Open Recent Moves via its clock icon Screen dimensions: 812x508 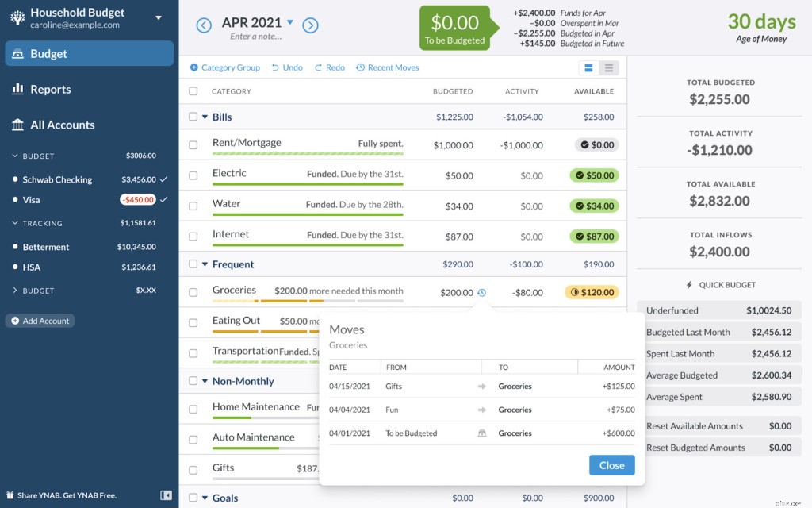[x=362, y=67]
